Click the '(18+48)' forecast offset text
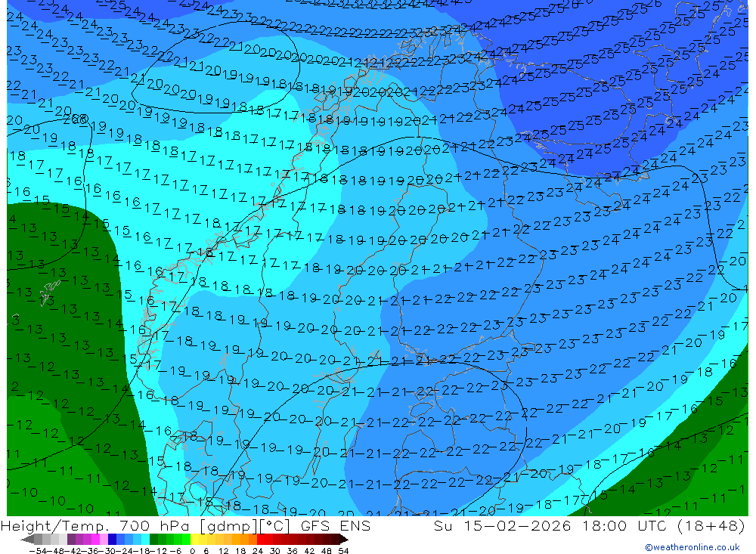Viewport: 756px width, 554px height. 711,525
